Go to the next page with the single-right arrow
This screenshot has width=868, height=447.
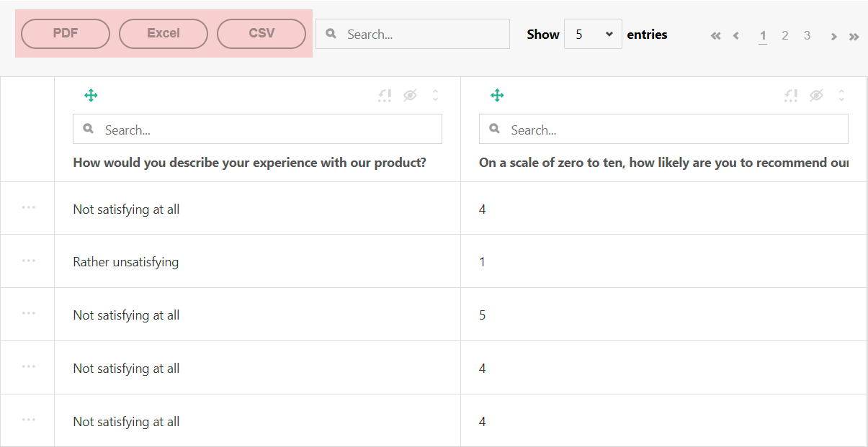point(833,36)
